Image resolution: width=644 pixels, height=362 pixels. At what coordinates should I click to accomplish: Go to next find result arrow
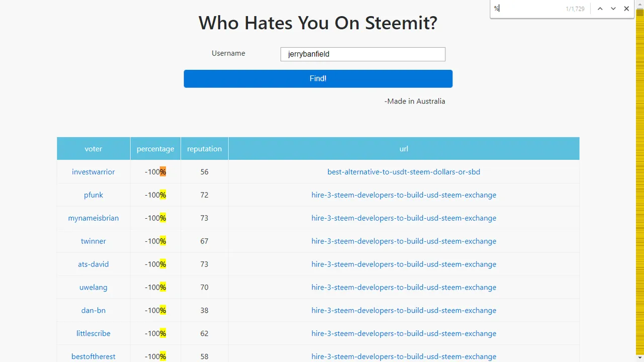pyautogui.click(x=613, y=9)
